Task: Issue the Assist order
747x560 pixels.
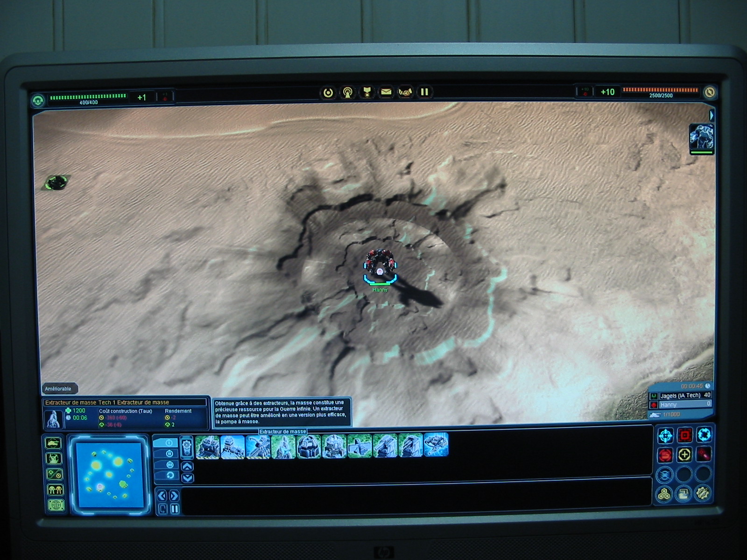Action: pyautogui.click(x=684, y=454)
